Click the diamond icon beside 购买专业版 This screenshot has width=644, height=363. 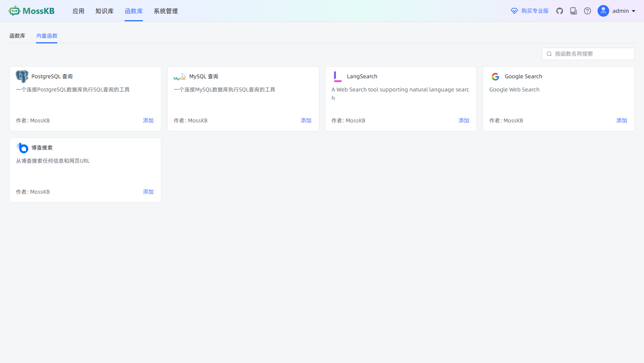tap(514, 11)
